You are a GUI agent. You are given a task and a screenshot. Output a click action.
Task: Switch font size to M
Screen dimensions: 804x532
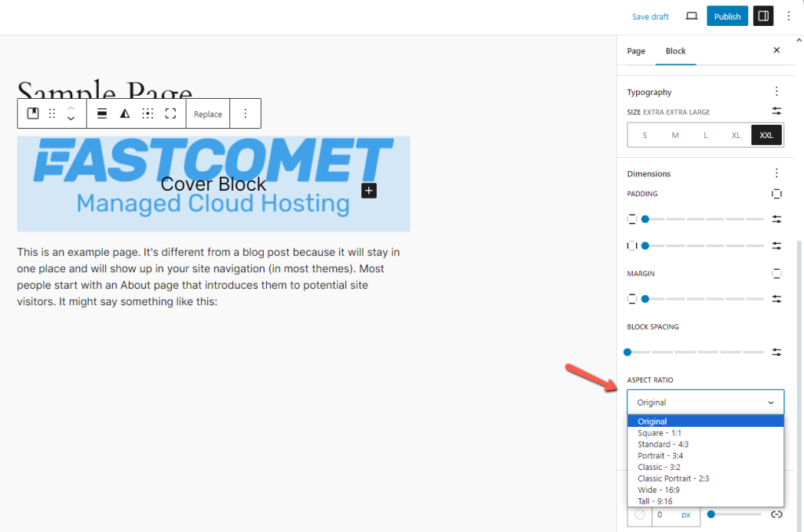pyautogui.click(x=674, y=134)
